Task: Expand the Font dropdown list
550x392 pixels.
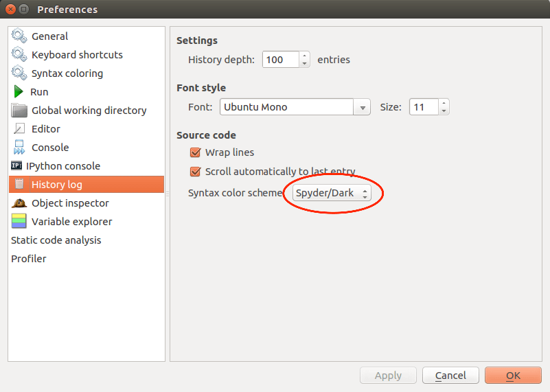Action: tap(362, 108)
